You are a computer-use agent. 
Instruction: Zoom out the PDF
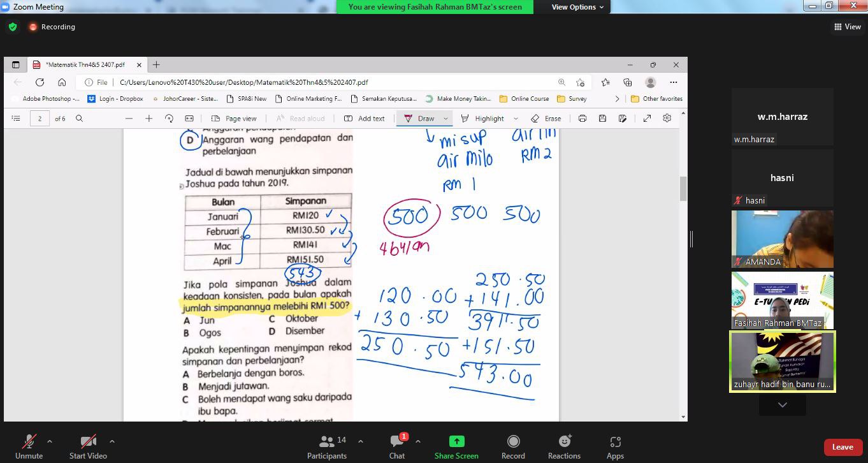(x=129, y=118)
